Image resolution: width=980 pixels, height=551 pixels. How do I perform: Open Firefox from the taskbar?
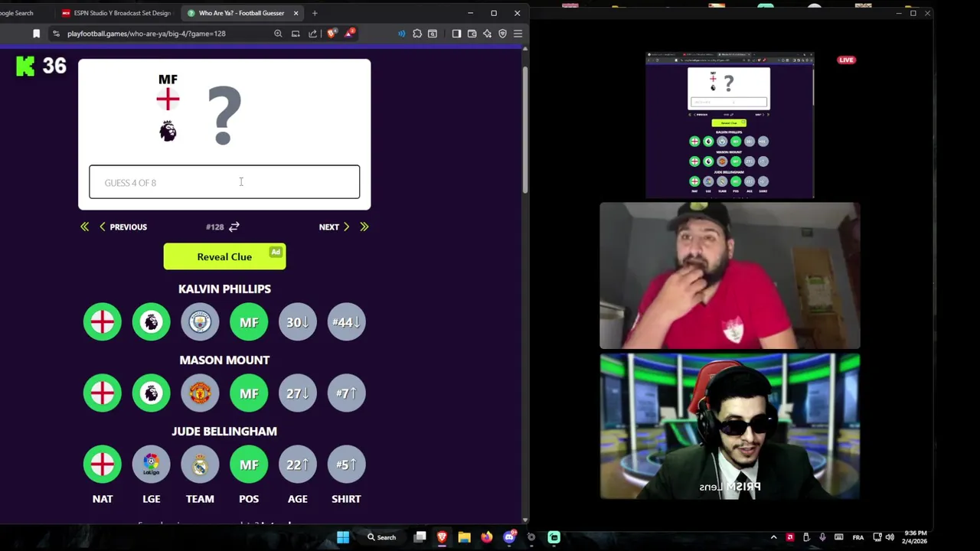coord(487,537)
